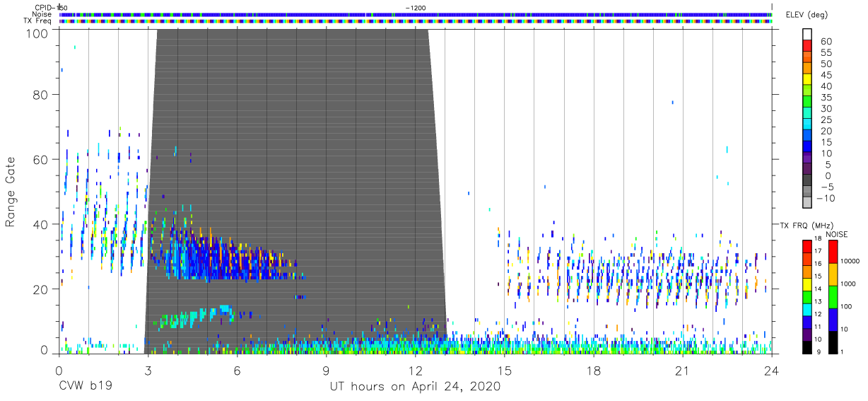
Task: Click the blue 15–20 ELEV colorbar segment
Action: pyautogui.click(x=807, y=136)
